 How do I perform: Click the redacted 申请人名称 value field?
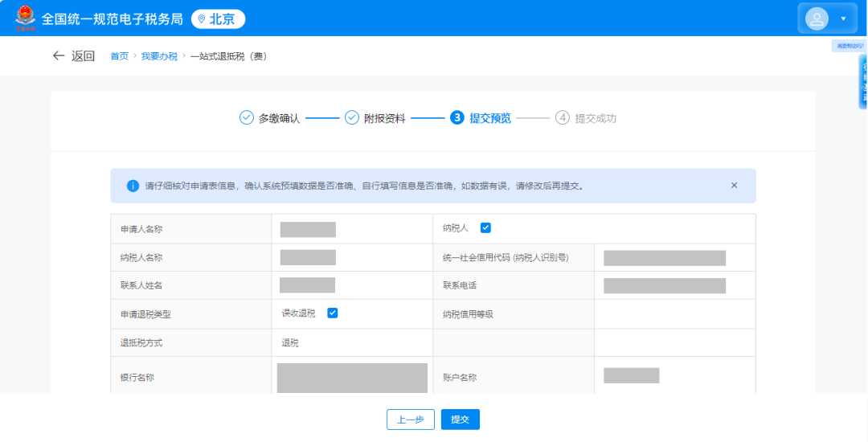[308, 229]
